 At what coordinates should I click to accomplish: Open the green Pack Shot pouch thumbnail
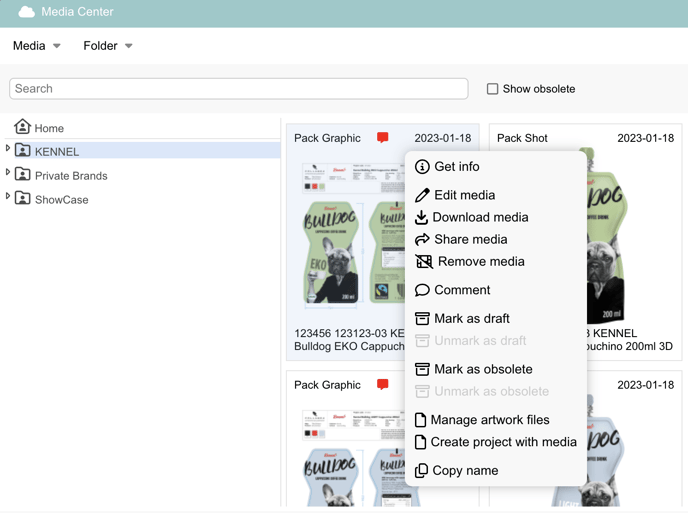(x=606, y=237)
